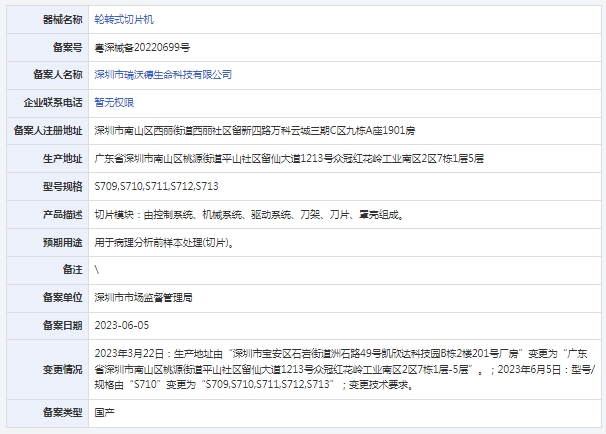The height and width of the screenshot is (434, 606).
Task: Click the 器械名称 row label
Action: point(63,19)
